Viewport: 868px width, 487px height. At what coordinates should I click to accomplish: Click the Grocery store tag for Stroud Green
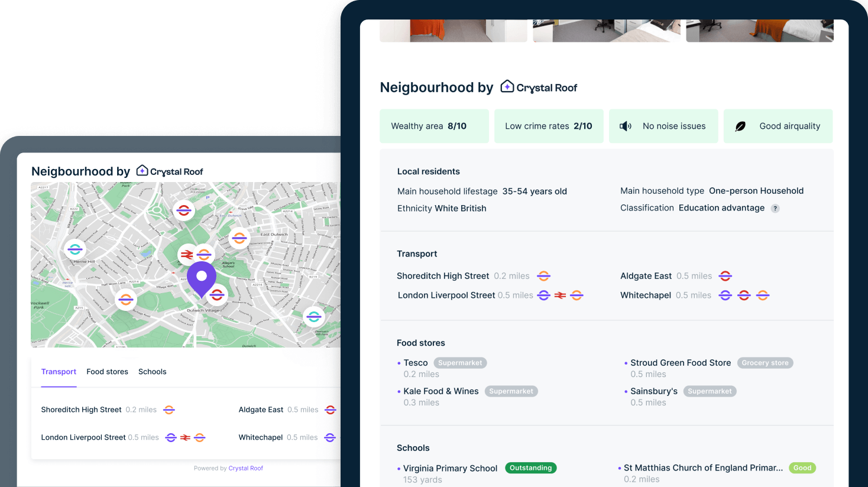[765, 363]
